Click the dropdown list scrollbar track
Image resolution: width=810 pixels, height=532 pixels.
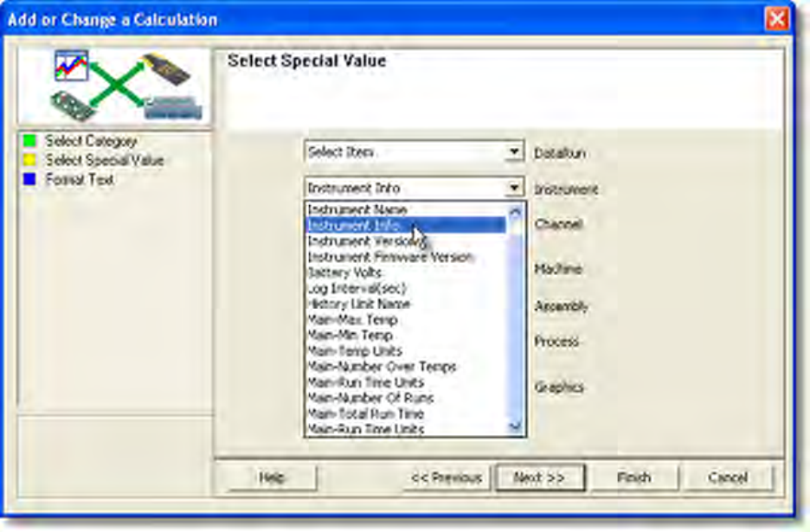coord(516,325)
